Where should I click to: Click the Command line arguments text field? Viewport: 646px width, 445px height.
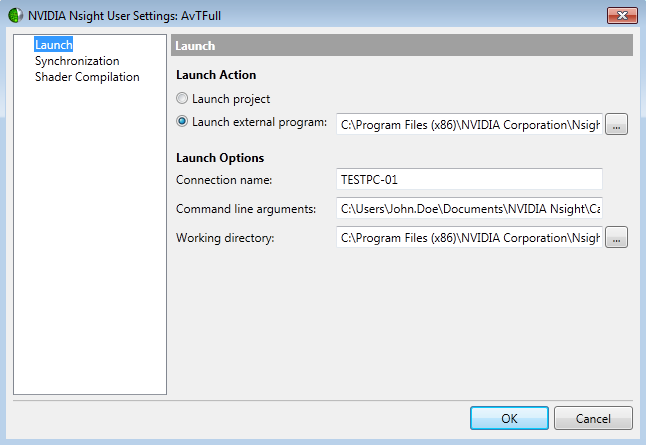[x=469, y=208]
